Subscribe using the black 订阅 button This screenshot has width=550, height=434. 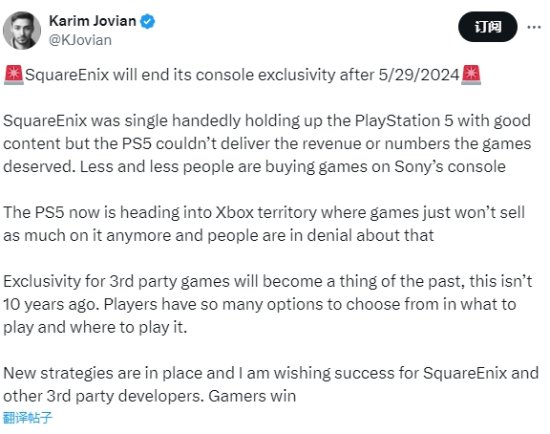[x=488, y=27]
